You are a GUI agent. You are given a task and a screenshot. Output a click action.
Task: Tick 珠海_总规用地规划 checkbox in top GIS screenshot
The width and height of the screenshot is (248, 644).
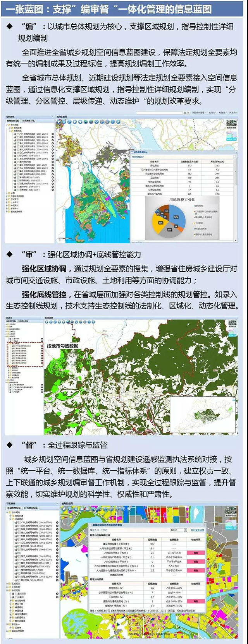[x=18, y=140]
